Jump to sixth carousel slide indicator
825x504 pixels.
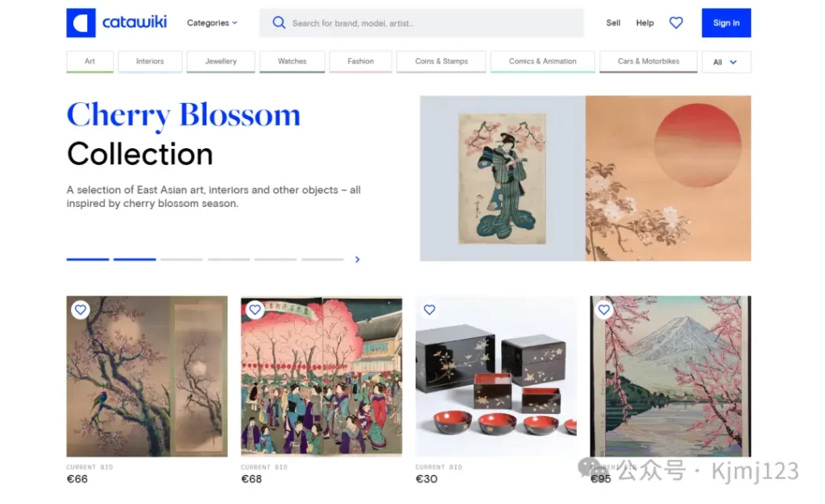coord(322,259)
